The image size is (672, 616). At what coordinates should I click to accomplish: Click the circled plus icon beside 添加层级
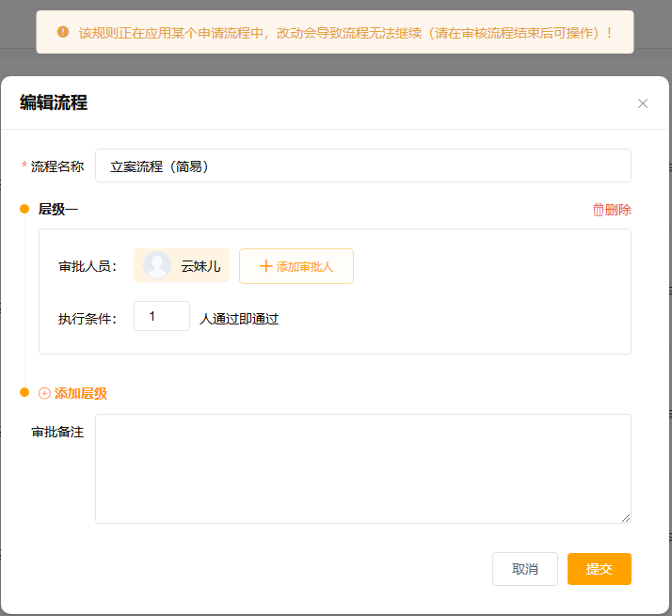pyautogui.click(x=44, y=394)
